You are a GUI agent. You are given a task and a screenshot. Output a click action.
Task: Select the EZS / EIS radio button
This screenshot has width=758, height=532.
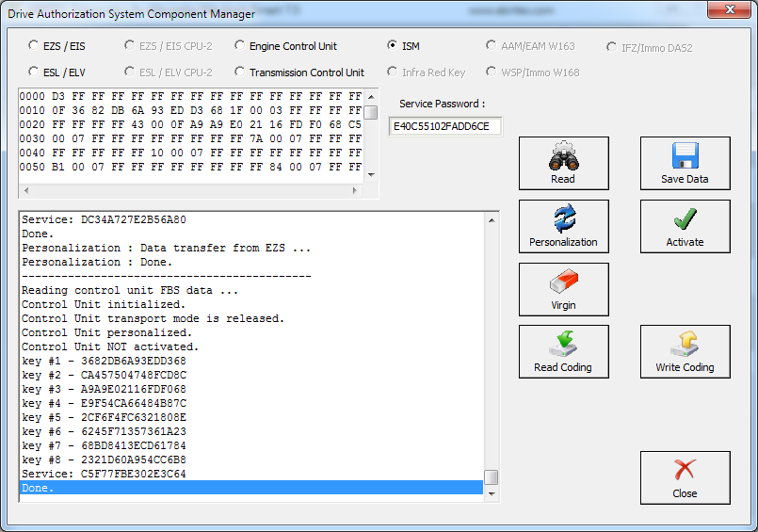click(x=33, y=45)
